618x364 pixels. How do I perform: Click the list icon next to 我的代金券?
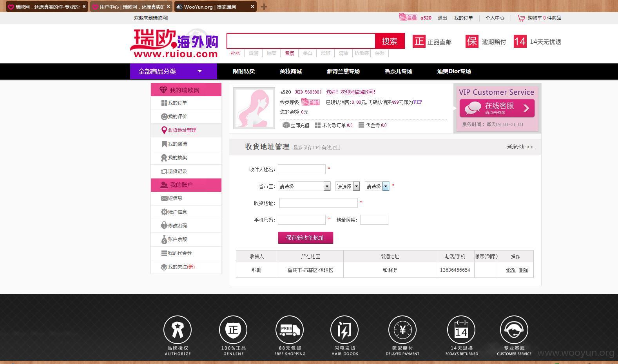click(164, 253)
